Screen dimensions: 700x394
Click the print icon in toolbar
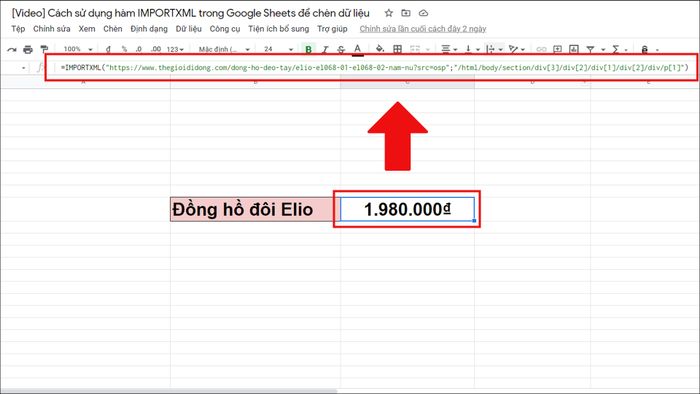point(28,49)
